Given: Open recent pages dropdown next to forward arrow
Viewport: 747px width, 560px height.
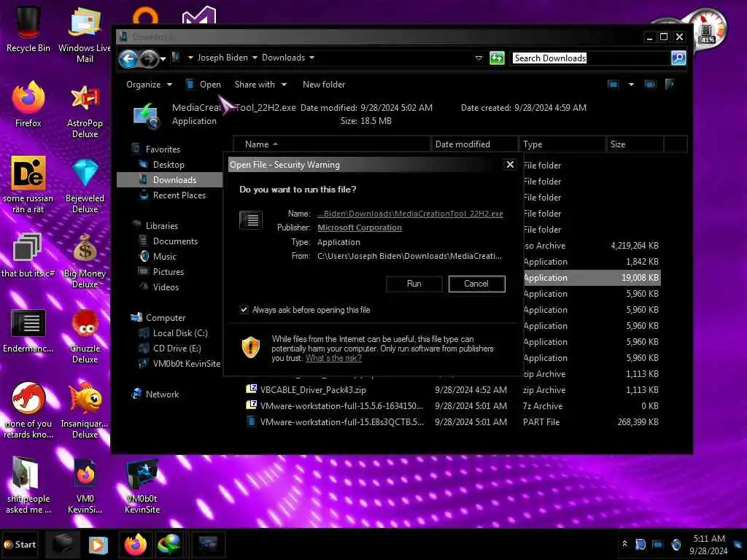Looking at the screenshot, I should (x=163, y=58).
